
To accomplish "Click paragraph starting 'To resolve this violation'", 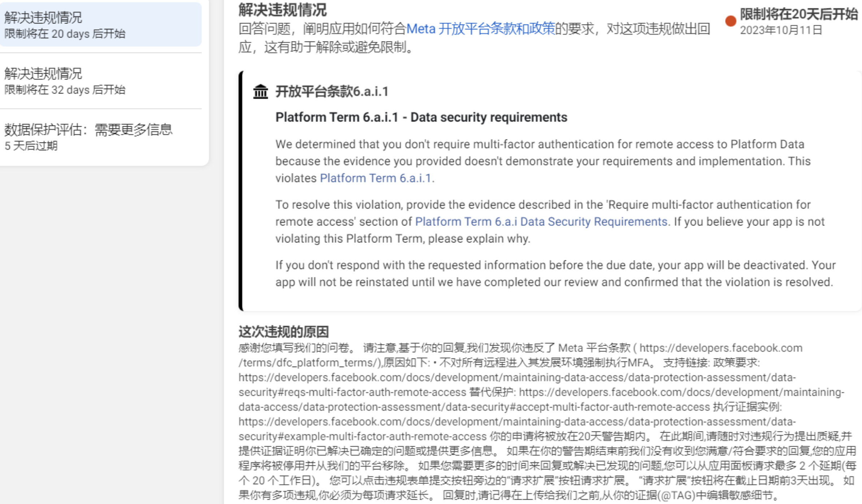I will pyautogui.click(x=550, y=222).
